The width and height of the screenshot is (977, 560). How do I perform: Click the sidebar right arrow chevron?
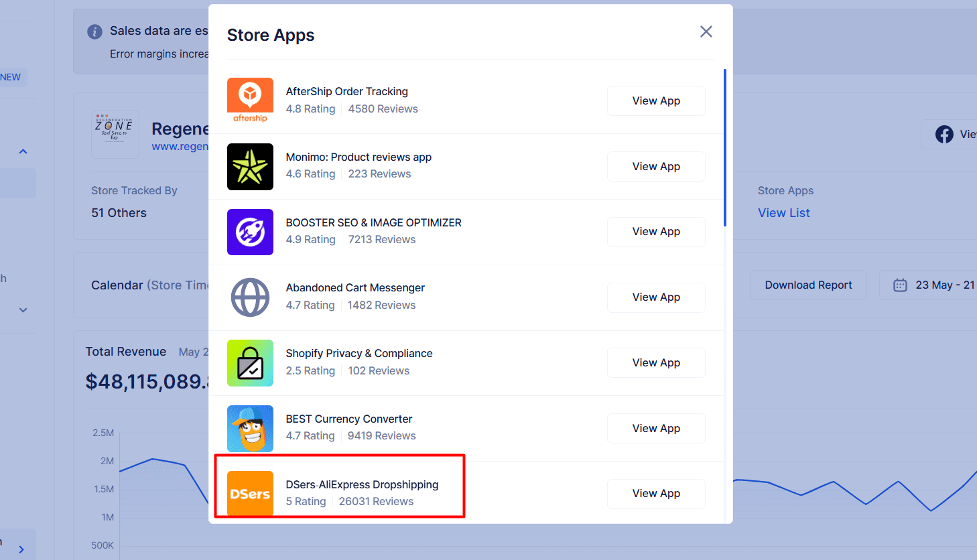click(21, 549)
